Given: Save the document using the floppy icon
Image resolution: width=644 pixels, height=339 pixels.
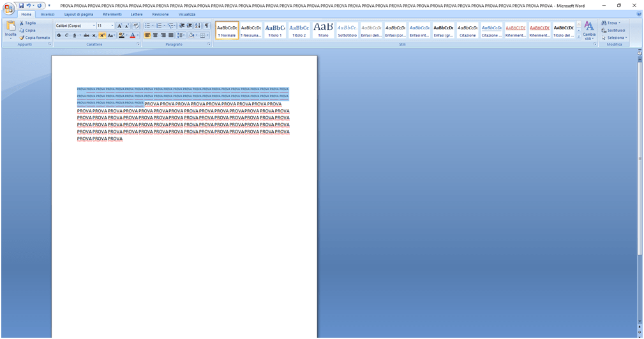Looking at the screenshot, I should tap(21, 6).
